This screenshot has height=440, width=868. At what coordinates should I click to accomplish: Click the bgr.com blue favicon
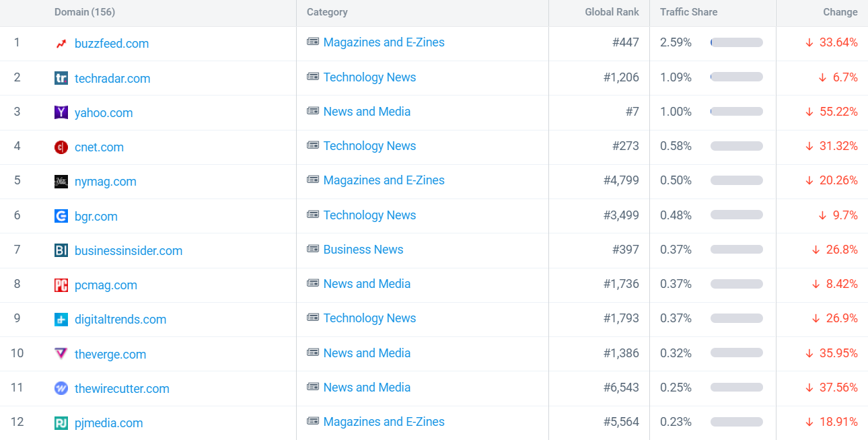point(61,216)
